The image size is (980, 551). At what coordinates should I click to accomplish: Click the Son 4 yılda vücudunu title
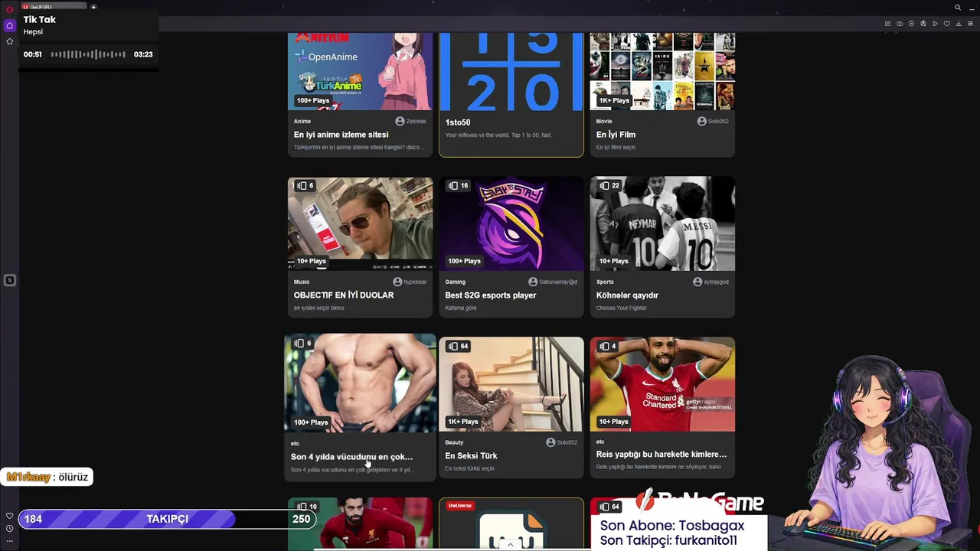[351, 457]
